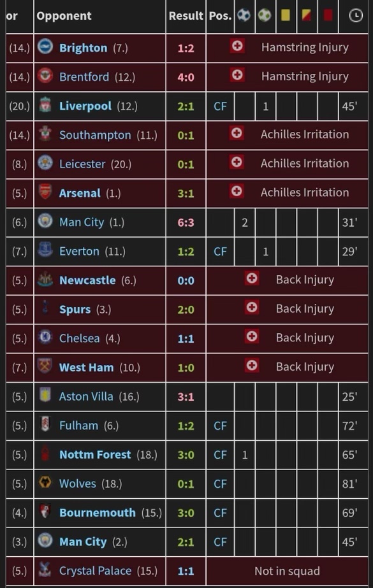This screenshot has height=588, width=373.
Task: Open the Southampton team link
Action: pos(95,135)
